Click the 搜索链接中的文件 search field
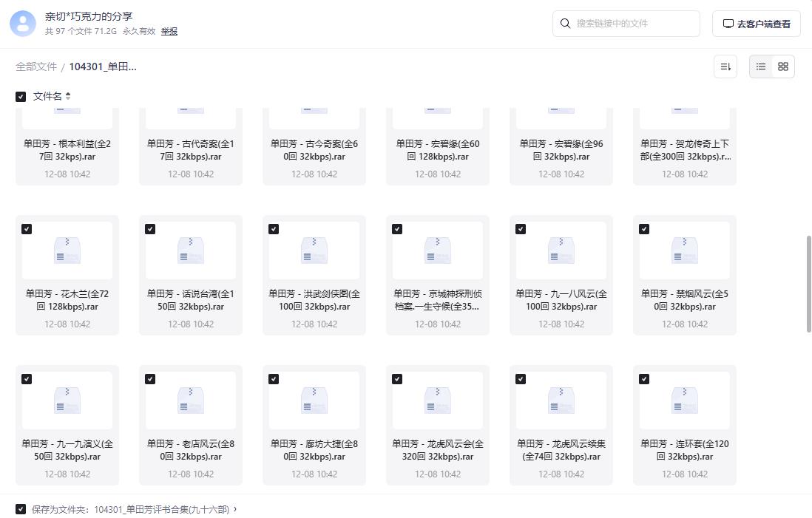 (626, 24)
